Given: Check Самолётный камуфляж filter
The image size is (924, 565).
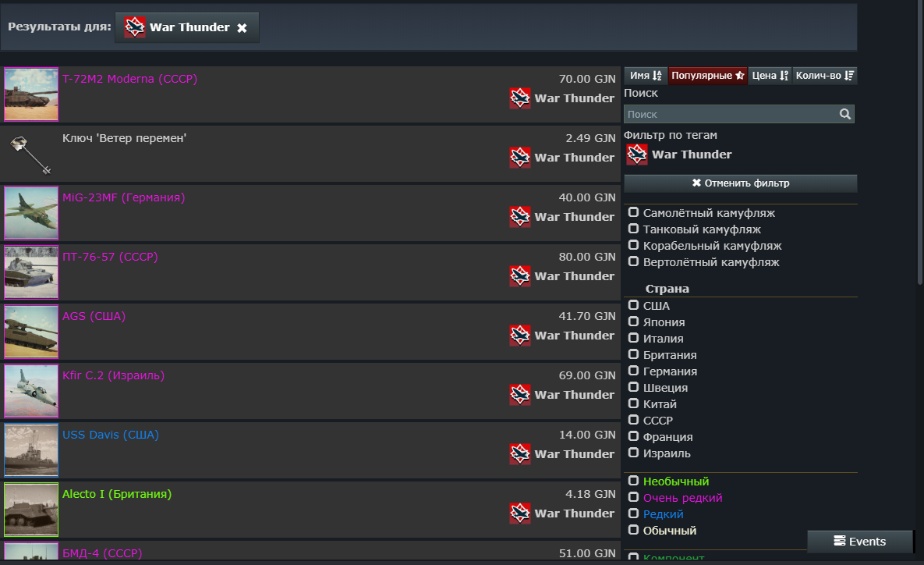Looking at the screenshot, I should pos(633,212).
